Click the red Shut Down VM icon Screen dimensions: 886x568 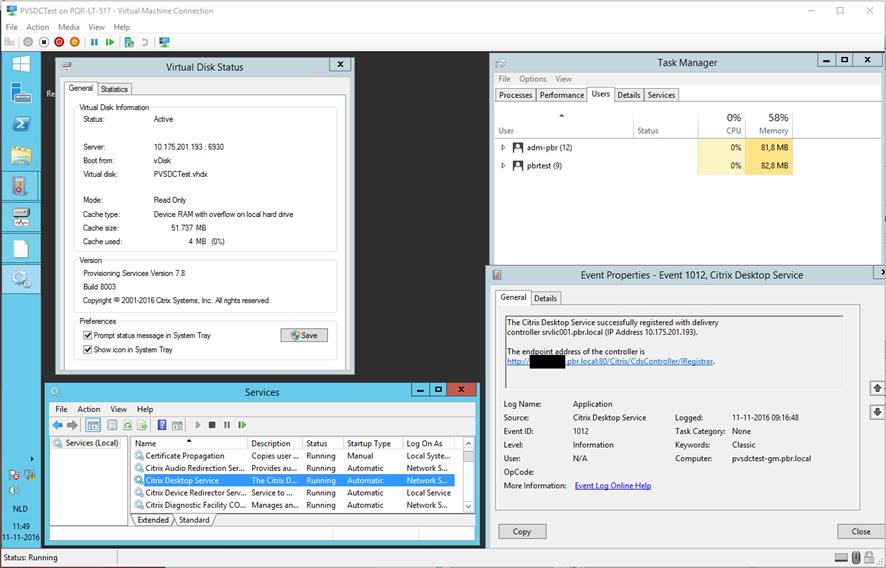[x=59, y=42]
